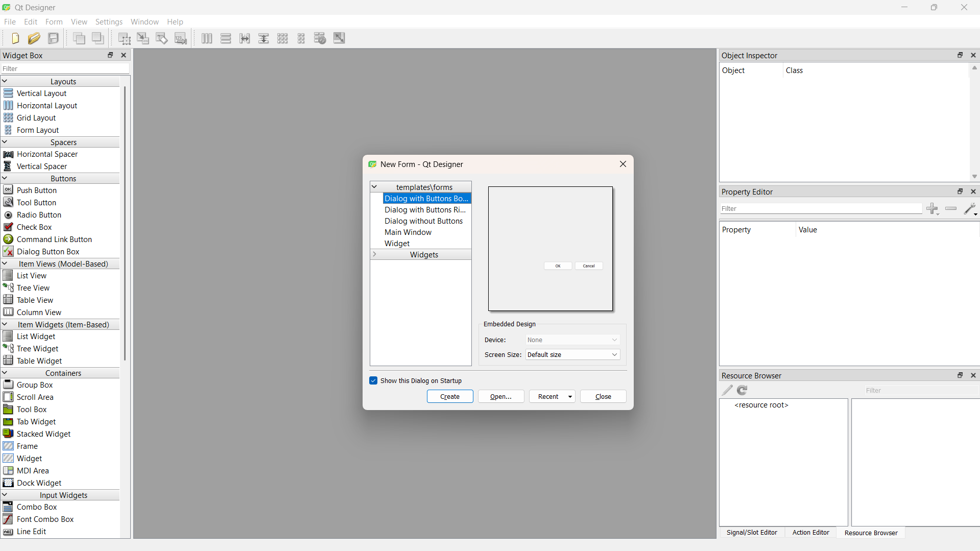Collapse the templates\forms tree group
The image size is (980, 551).
tap(374, 187)
